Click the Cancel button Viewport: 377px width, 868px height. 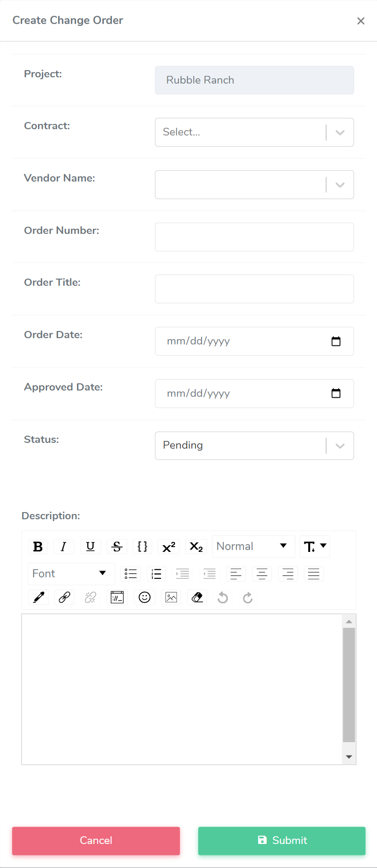click(x=96, y=841)
